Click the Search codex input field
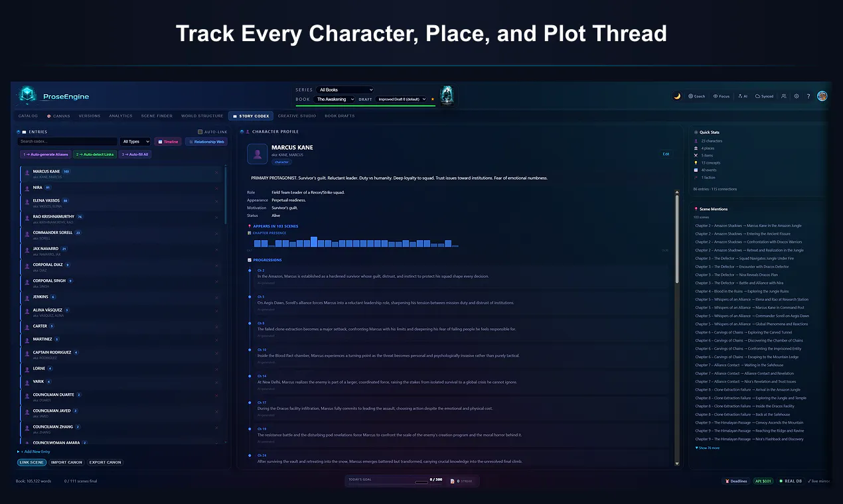 pos(68,141)
